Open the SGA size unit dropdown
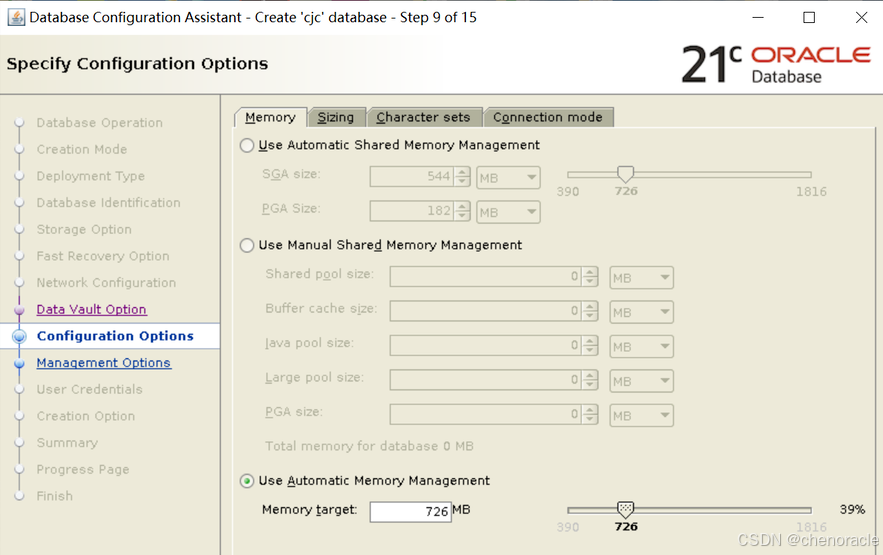The width and height of the screenshot is (883, 555). tap(508, 178)
